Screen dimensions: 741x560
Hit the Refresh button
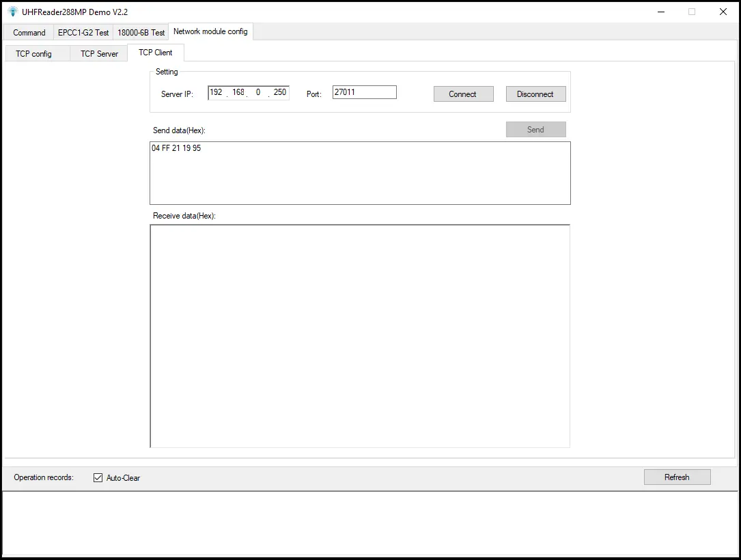tap(677, 477)
